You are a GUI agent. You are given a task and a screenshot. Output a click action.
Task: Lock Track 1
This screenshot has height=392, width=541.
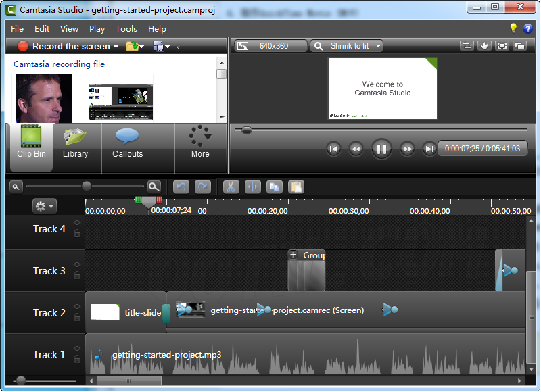click(77, 361)
